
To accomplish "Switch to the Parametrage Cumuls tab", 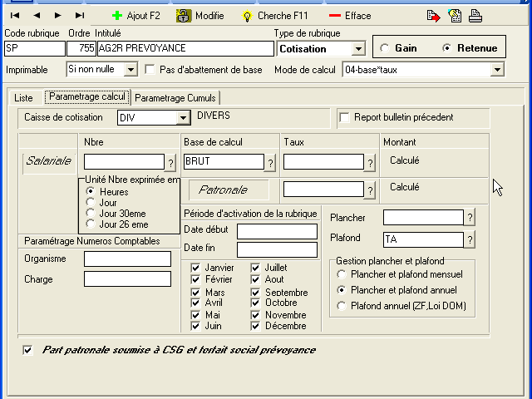I will [175, 98].
